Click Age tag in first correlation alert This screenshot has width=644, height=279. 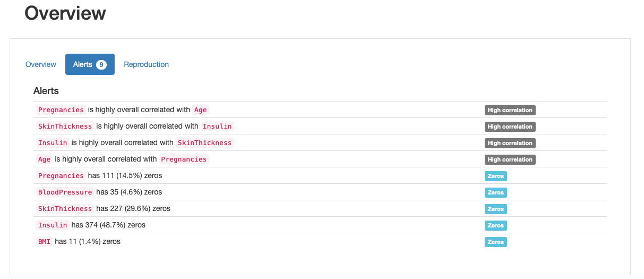tap(200, 110)
